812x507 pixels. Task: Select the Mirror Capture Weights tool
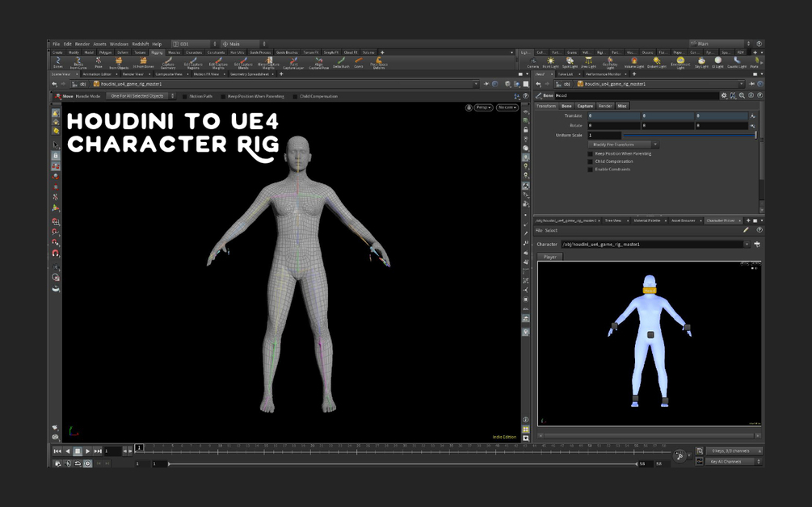268,63
